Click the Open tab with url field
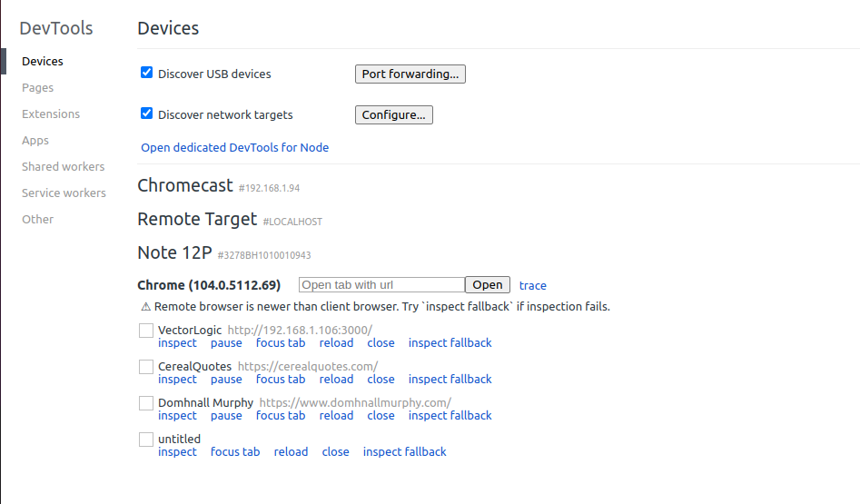 [381, 285]
